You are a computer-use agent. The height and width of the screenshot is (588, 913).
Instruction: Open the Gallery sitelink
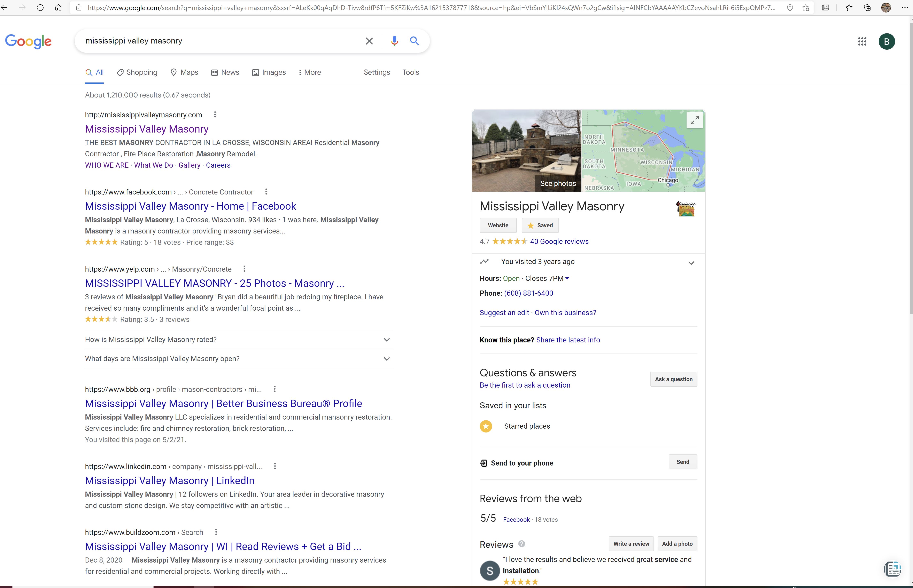[189, 165]
